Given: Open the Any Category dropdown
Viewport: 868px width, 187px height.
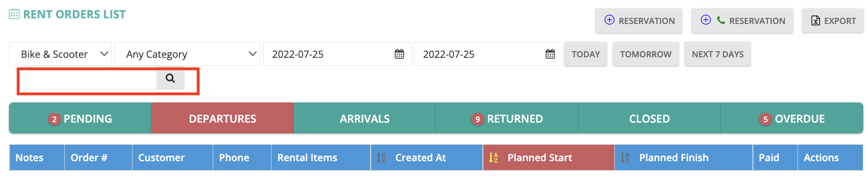Looking at the screenshot, I should pyautogui.click(x=187, y=54).
